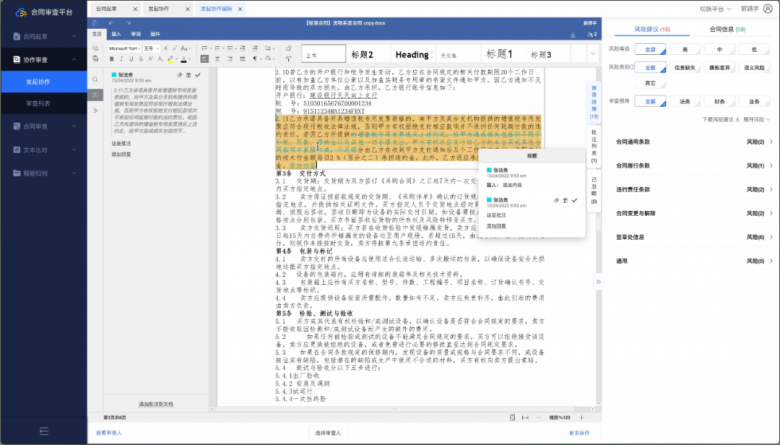This screenshot has height=445, width=780.
Task: Select the 信息缺失 risk category filter
Action: (x=685, y=68)
